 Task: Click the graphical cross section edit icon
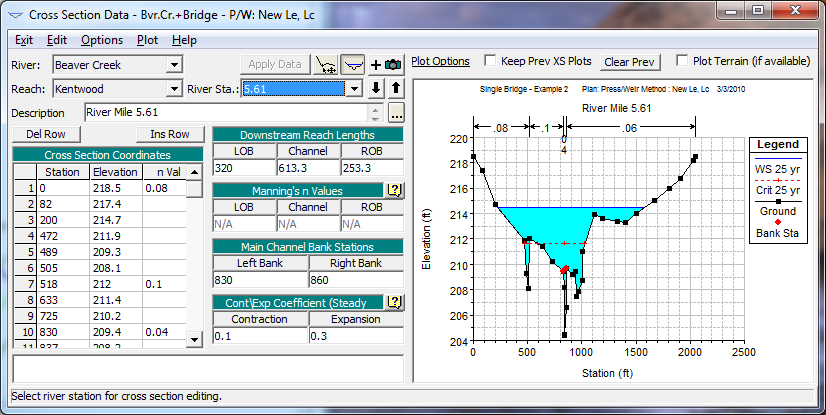click(325, 64)
